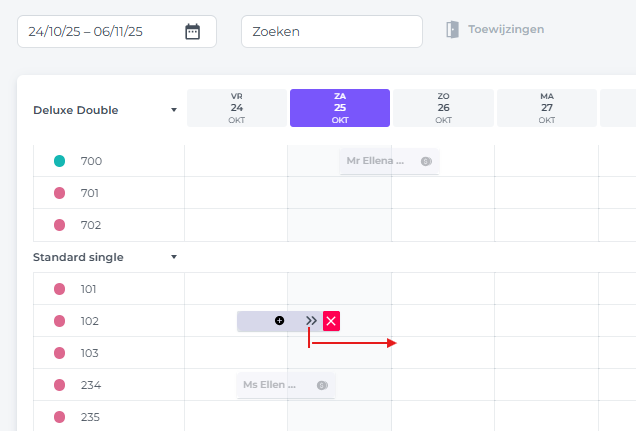Collapse the Standard single room group

point(174,257)
